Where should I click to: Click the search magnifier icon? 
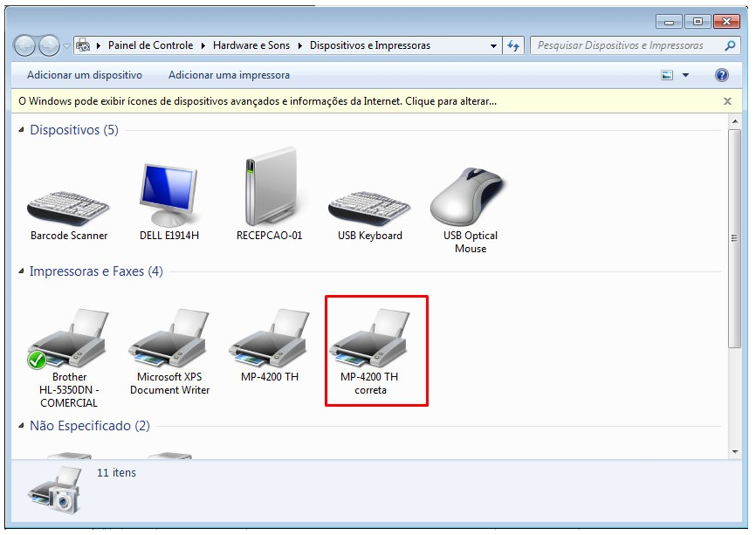(730, 45)
